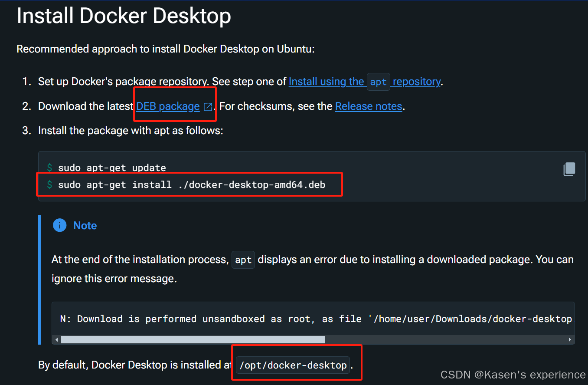Open the 'Install using the apt repository' link
This screenshot has height=385, width=588.
[x=365, y=82]
